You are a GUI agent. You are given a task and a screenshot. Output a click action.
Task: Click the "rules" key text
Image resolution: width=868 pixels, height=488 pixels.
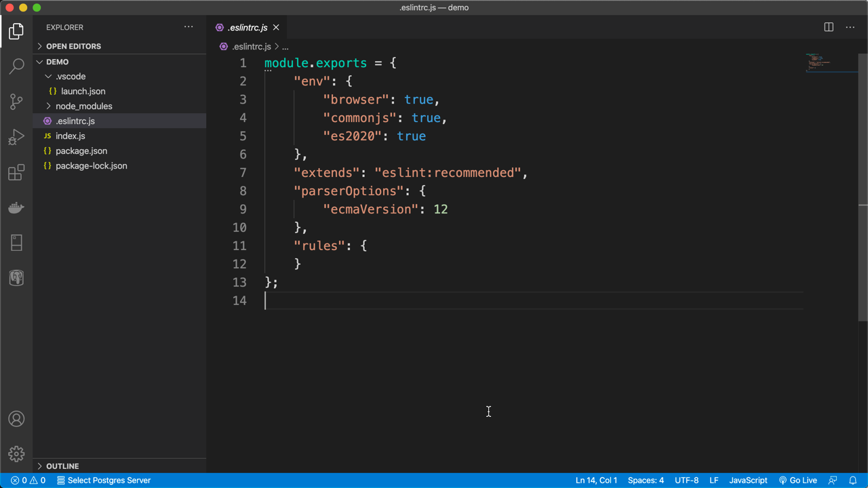pyautogui.click(x=319, y=246)
